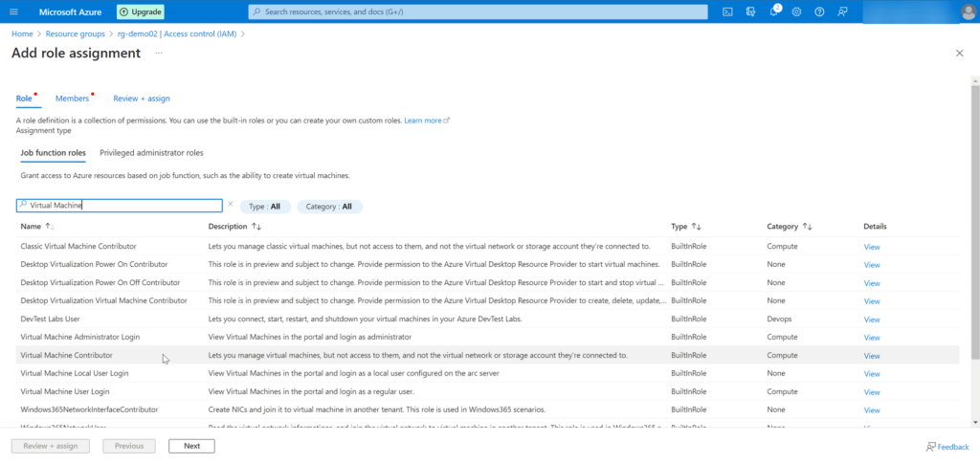
Task: Click the vertical scrollbar of the role list
Action: pos(975,222)
